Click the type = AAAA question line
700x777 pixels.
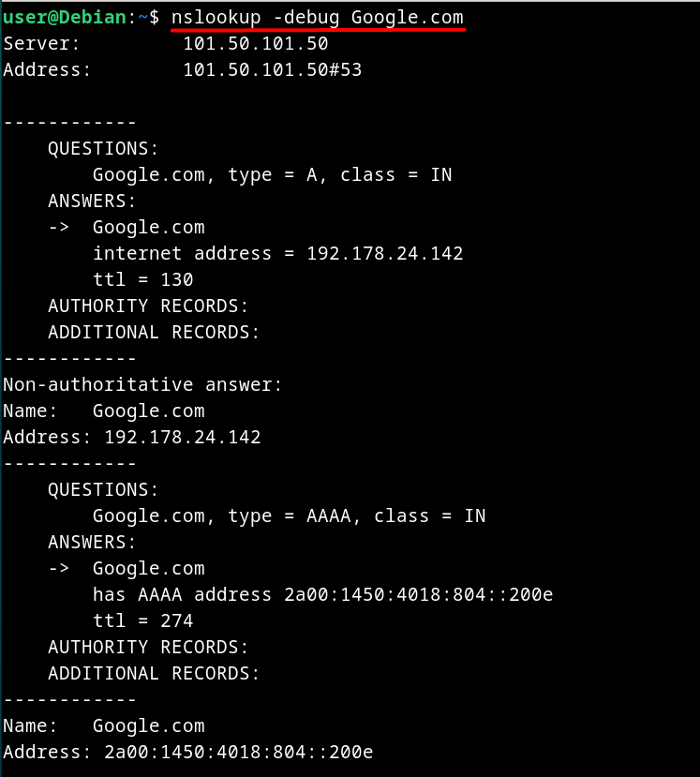[x=290, y=516]
